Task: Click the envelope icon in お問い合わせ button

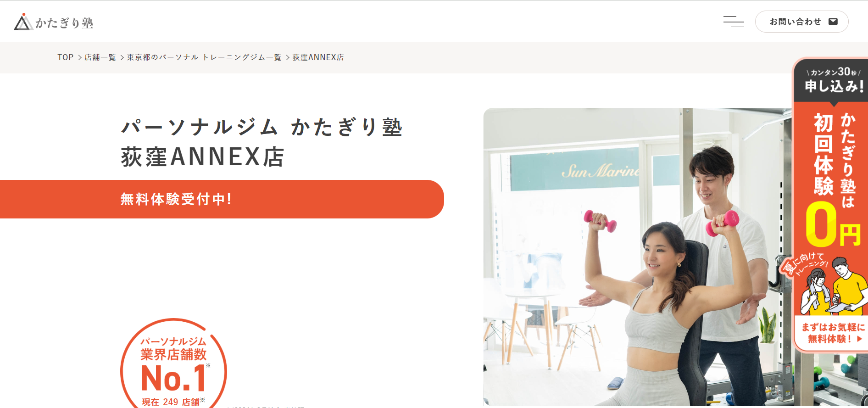Action: coord(833,22)
